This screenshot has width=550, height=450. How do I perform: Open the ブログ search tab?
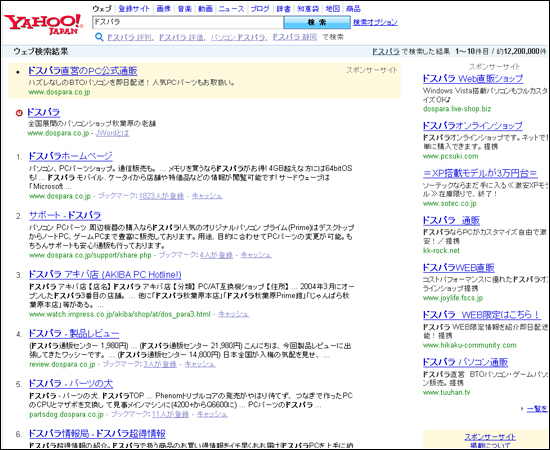pyautogui.click(x=260, y=9)
